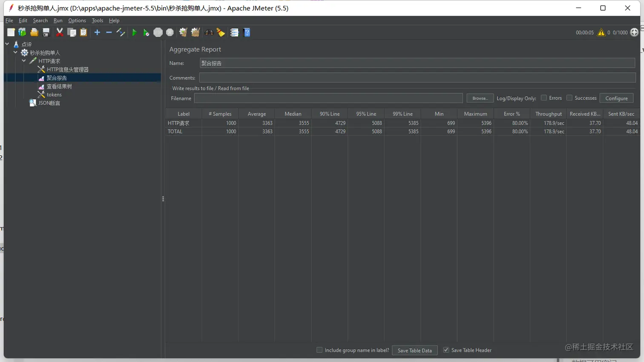
Task: Open Help with question mark icon
Action: pyautogui.click(x=247, y=32)
